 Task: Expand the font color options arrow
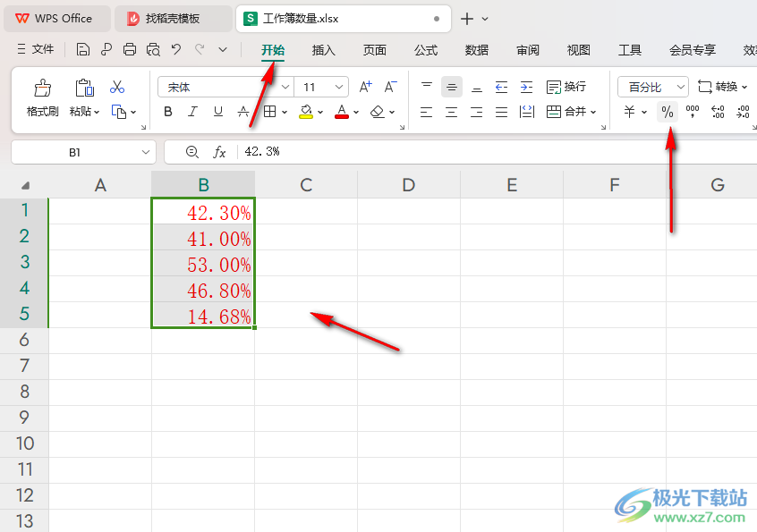(356, 113)
